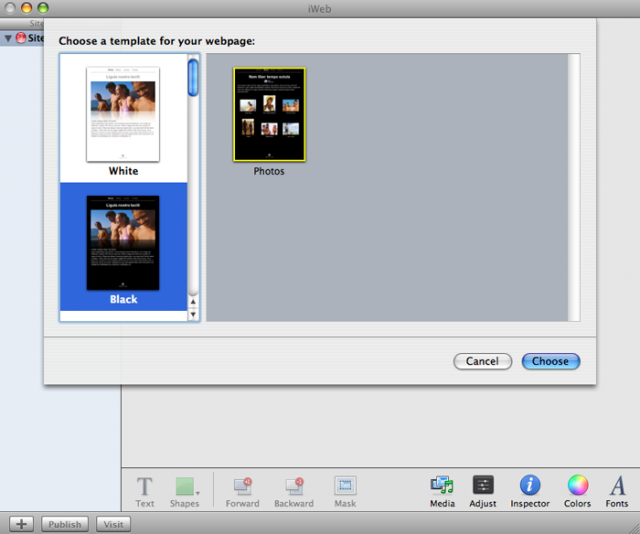Confirm with the Choose button
Screen dimensions: 640x534
(551, 361)
